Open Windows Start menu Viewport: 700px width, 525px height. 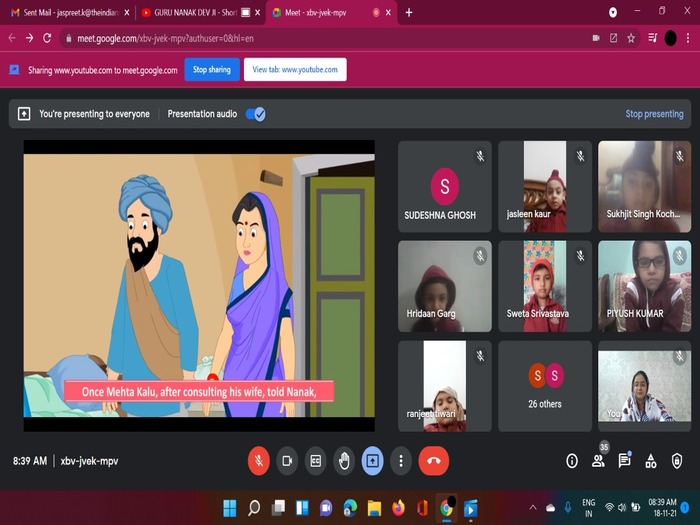click(x=229, y=508)
